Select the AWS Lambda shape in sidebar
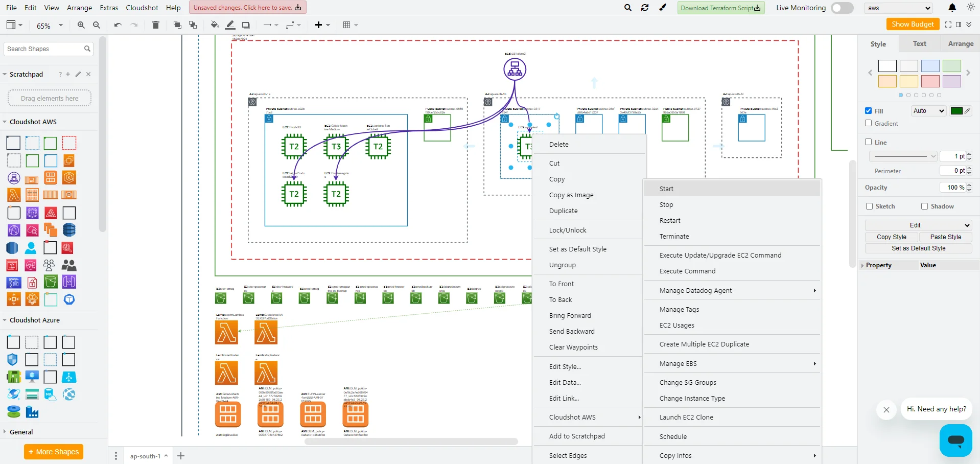Screen dimensions: 980x464 14,195
